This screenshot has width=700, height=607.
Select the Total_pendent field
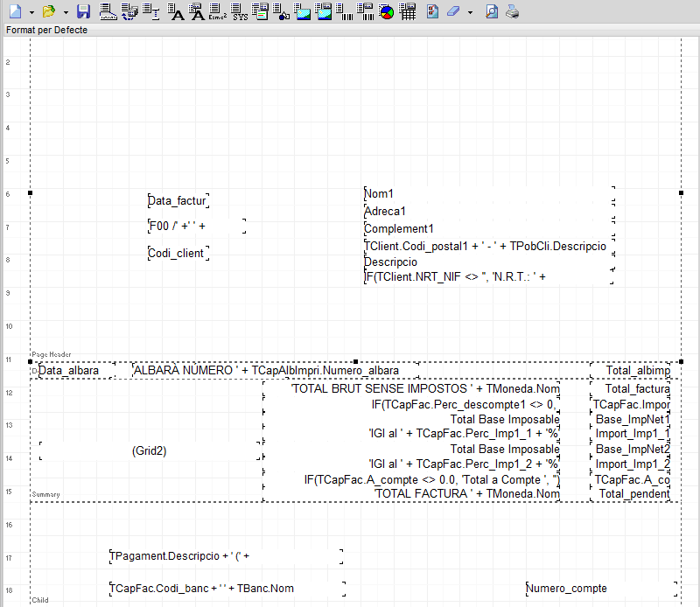[x=630, y=493]
